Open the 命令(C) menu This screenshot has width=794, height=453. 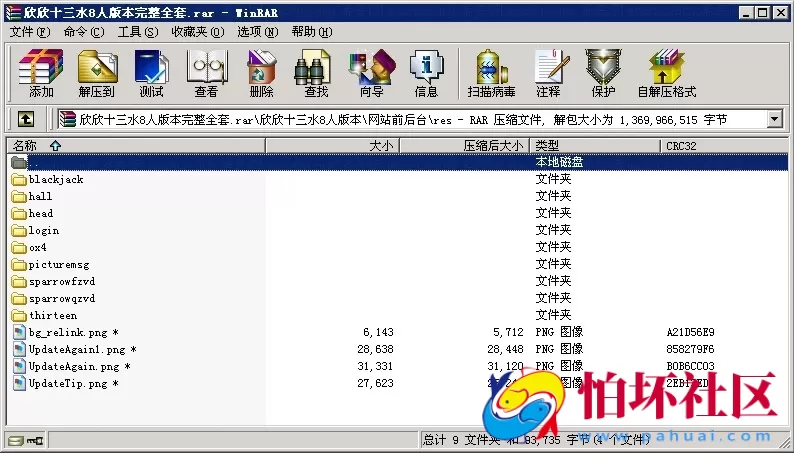(84, 32)
